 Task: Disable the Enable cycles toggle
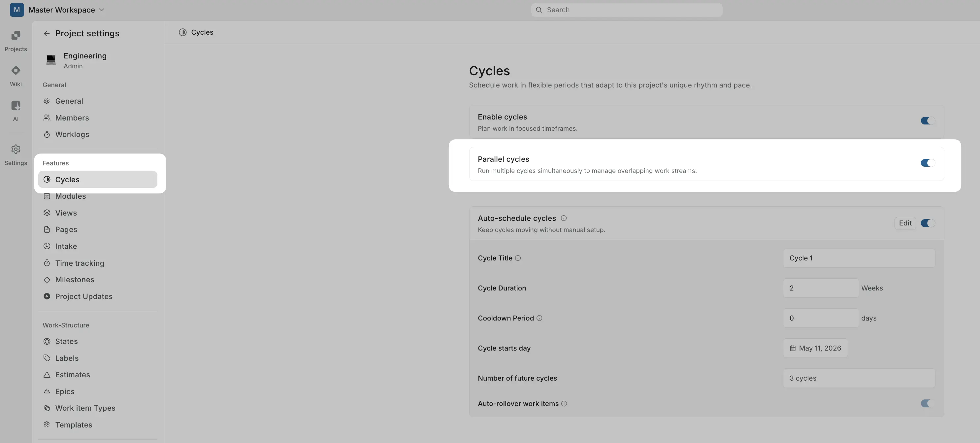927,120
